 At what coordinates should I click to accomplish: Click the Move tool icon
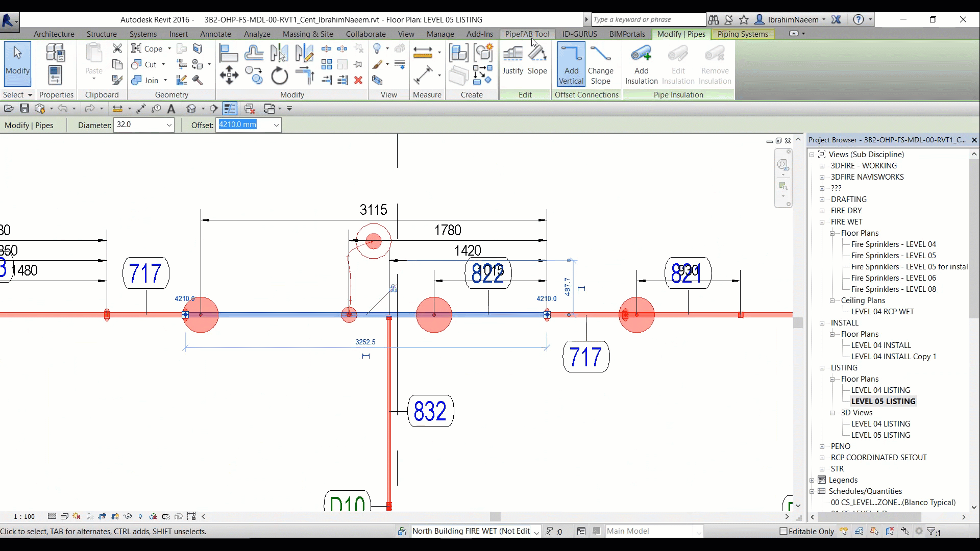pyautogui.click(x=229, y=75)
